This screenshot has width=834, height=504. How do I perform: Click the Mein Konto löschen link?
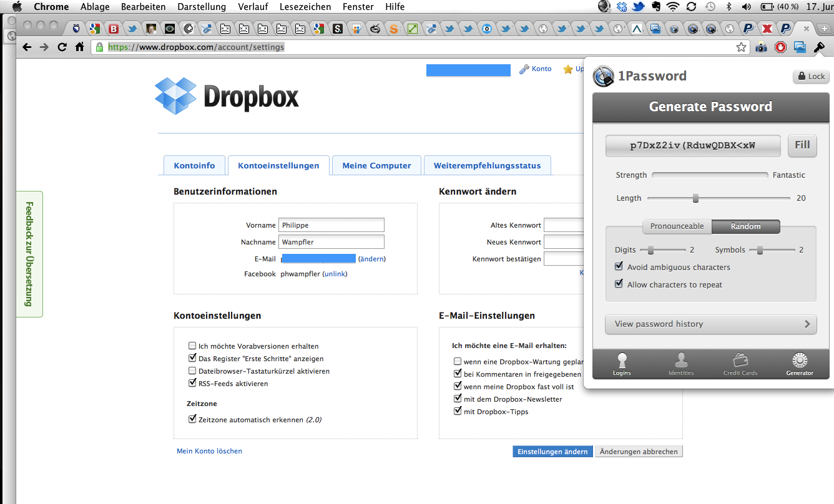(x=209, y=451)
